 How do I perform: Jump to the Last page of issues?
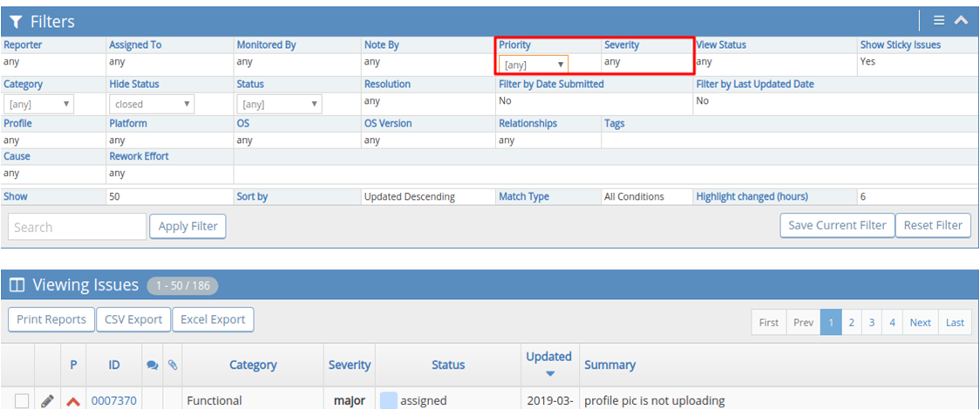(955, 322)
